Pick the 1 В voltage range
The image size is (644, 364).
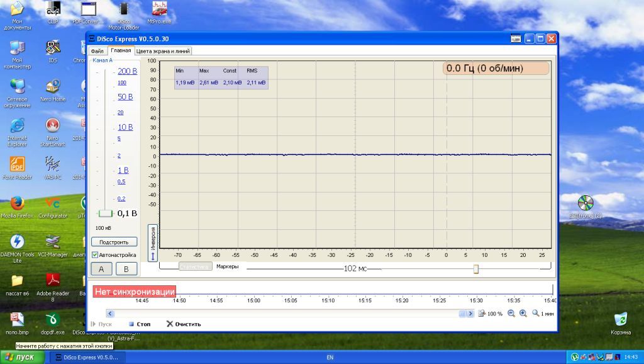tap(123, 170)
